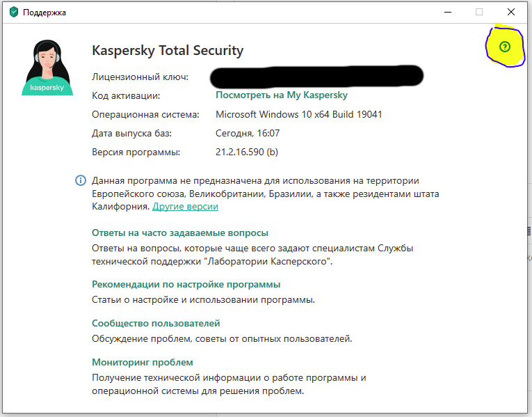Image resolution: width=532 pixels, height=417 pixels.
Task: Click the info icon beside regional notice
Action: pyautogui.click(x=81, y=181)
